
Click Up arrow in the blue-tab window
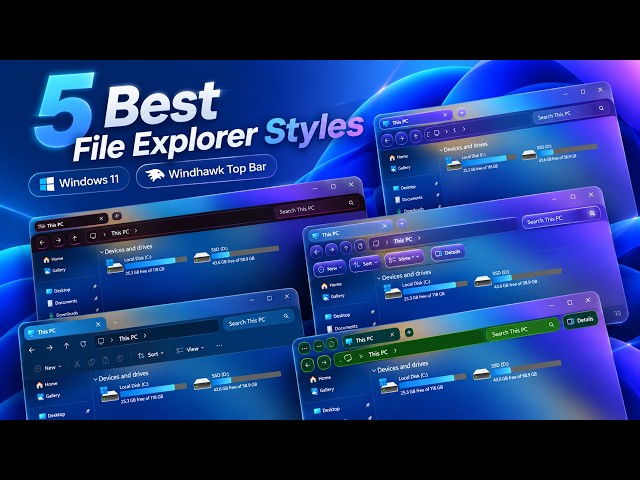click(67, 346)
